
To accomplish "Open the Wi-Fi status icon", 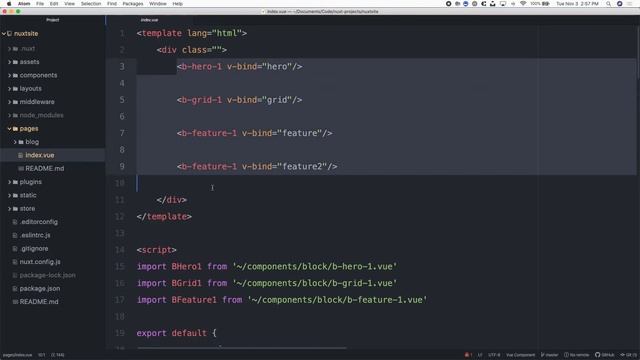I will click(x=523, y=4).
